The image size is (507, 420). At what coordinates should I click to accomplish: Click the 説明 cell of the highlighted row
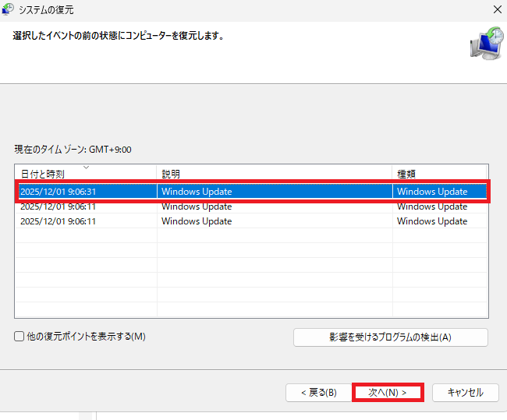click(197, 192)
